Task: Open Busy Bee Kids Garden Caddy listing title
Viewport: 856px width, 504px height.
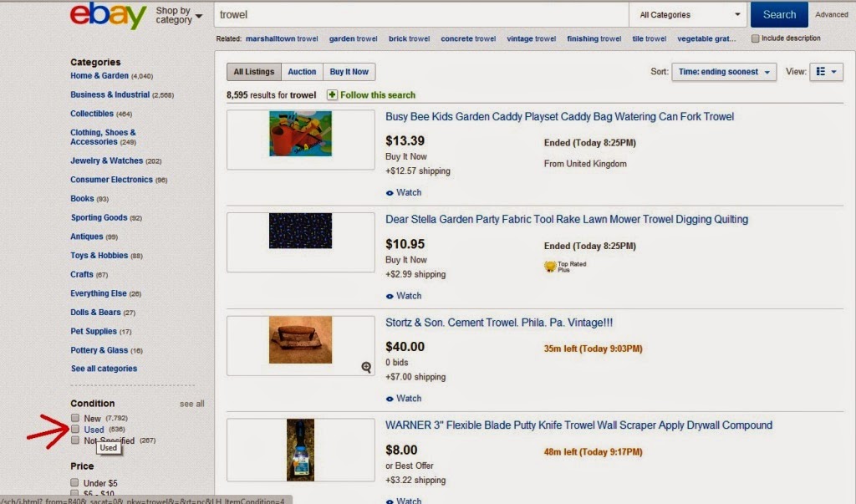Action: coord(559,117)
